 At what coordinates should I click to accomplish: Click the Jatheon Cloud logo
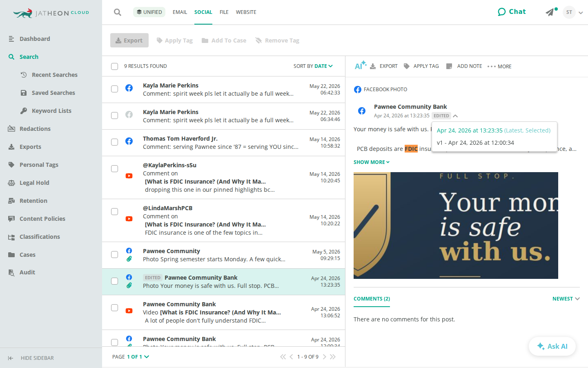click(51, 13)
